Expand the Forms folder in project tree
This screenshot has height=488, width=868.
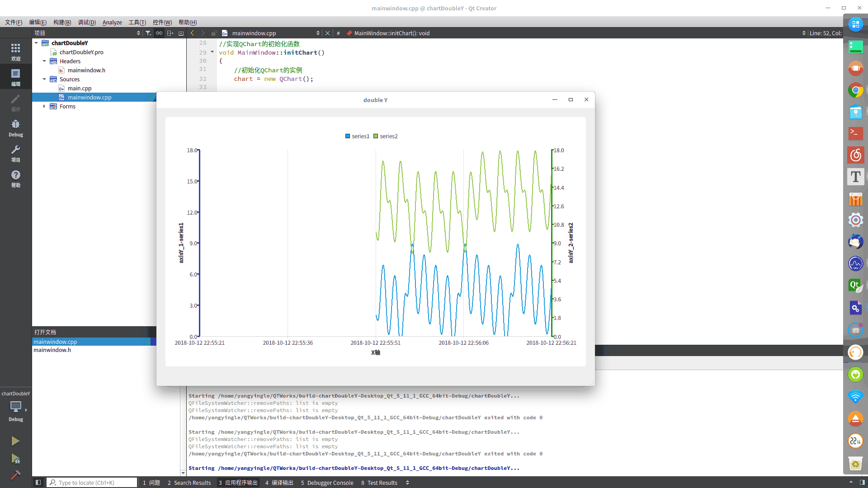click(x=44, y=106)
